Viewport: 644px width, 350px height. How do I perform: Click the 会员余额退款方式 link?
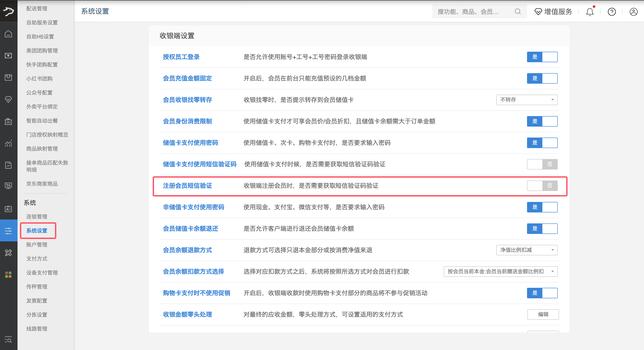click(x=187, y=250)
